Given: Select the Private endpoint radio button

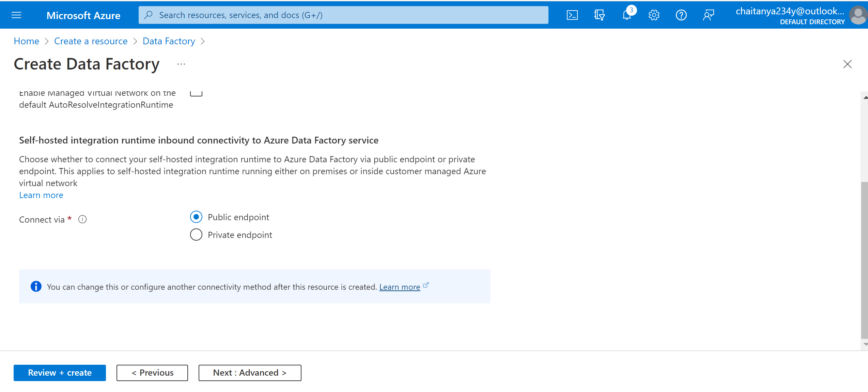Looking at the screenshot, I should 196,235.
